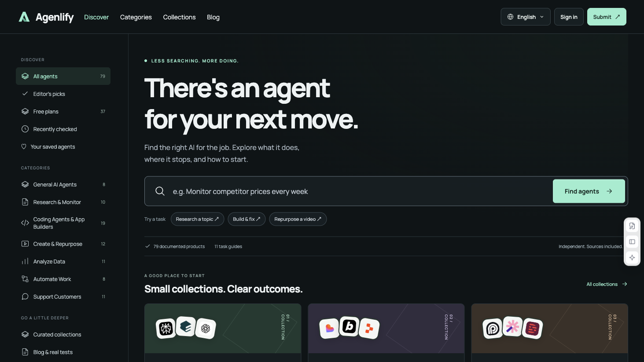Image resolution: width=644 pixels, height=362 pixels.
Task: Open the Discover nav tab
Action: 96,17
